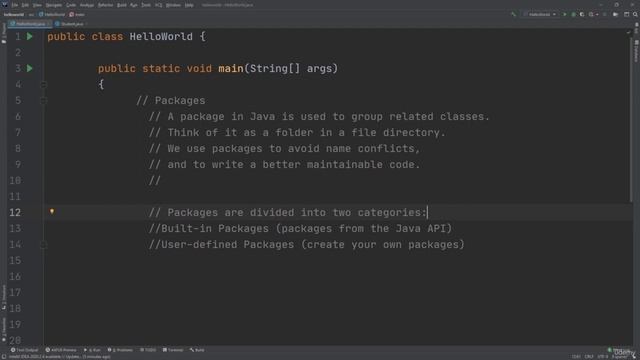
Task: Open the Window menu
Action: coord(173,5)
